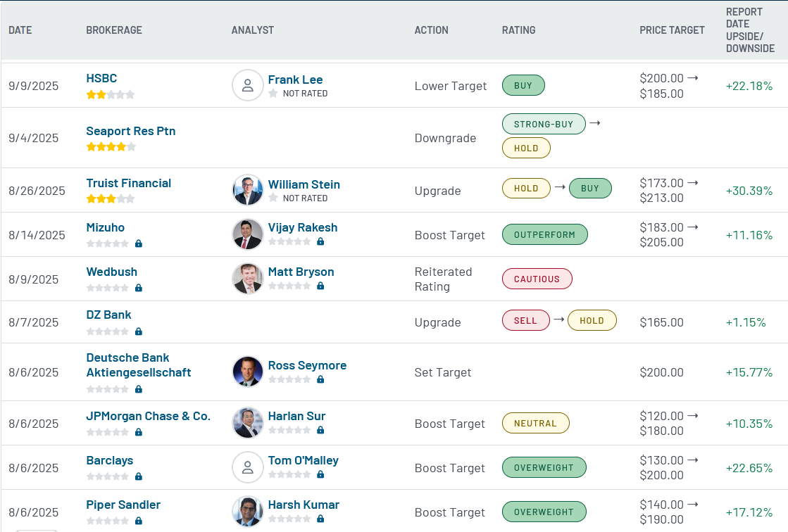Open analyst Ross Seymore's profile

(x=307, y=366)
